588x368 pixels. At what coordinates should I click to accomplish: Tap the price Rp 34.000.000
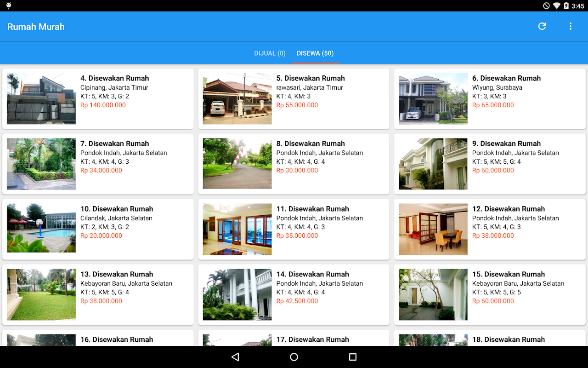point(102,170)
